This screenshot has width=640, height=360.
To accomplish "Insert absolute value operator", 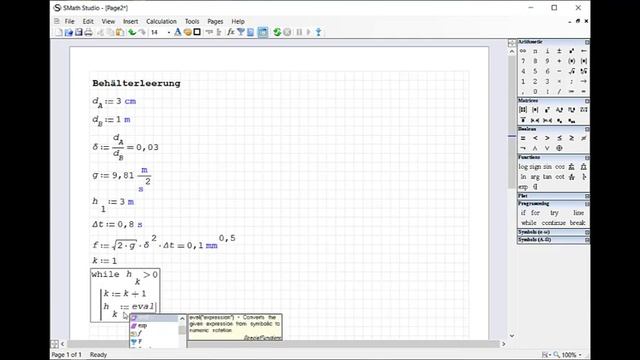I will pyautogui.click(x=584, y=61).
